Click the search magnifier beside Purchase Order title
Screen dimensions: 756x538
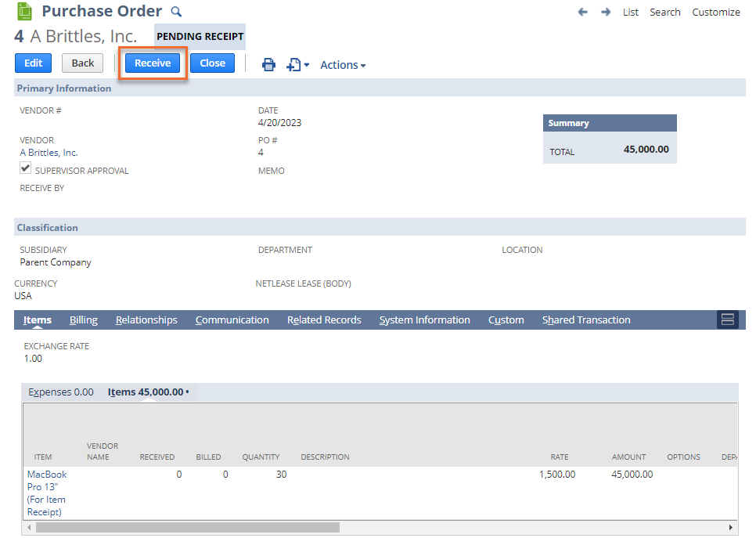pos(176,12)
